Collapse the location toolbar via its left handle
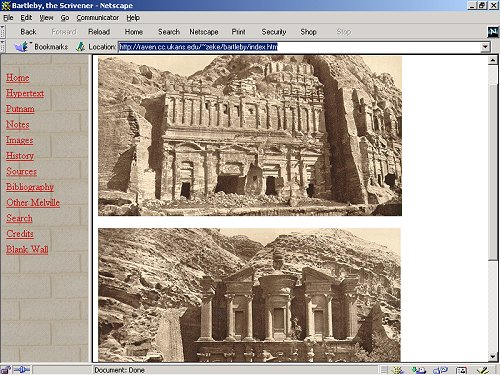 pos(3,47)
